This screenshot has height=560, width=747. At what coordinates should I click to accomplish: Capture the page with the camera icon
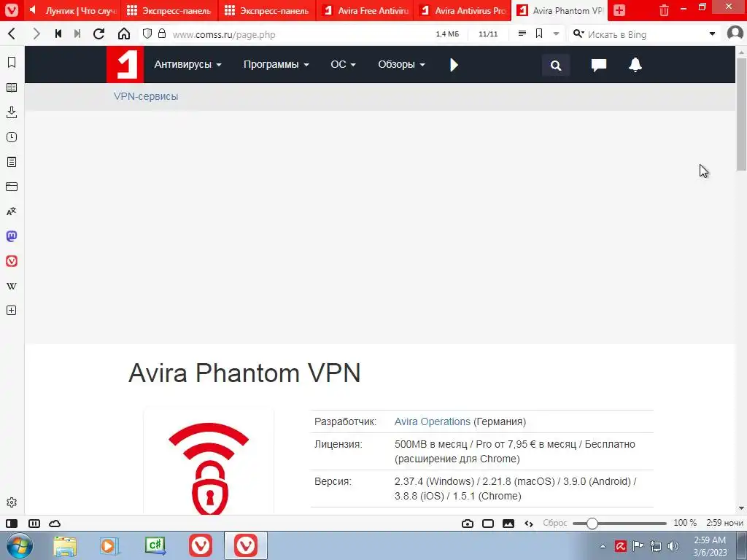[468, 524]
